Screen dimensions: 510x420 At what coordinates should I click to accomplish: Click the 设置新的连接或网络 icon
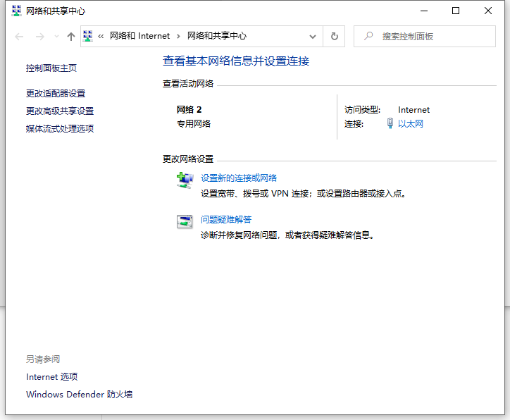(x=185, y=180)
